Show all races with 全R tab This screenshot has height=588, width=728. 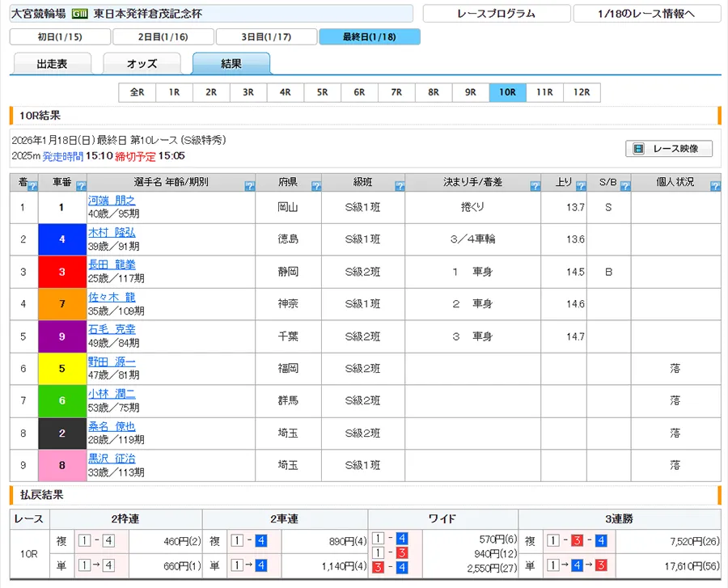point(137,92)
